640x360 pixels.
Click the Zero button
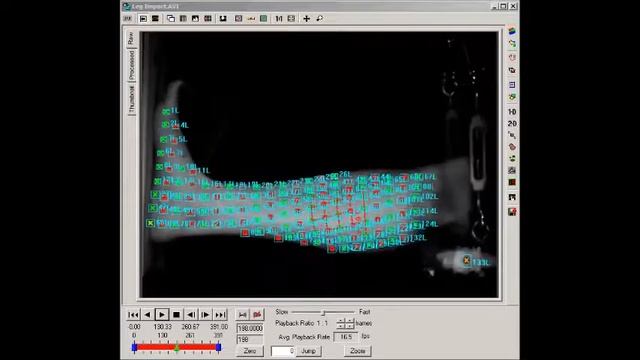point(250,351)
